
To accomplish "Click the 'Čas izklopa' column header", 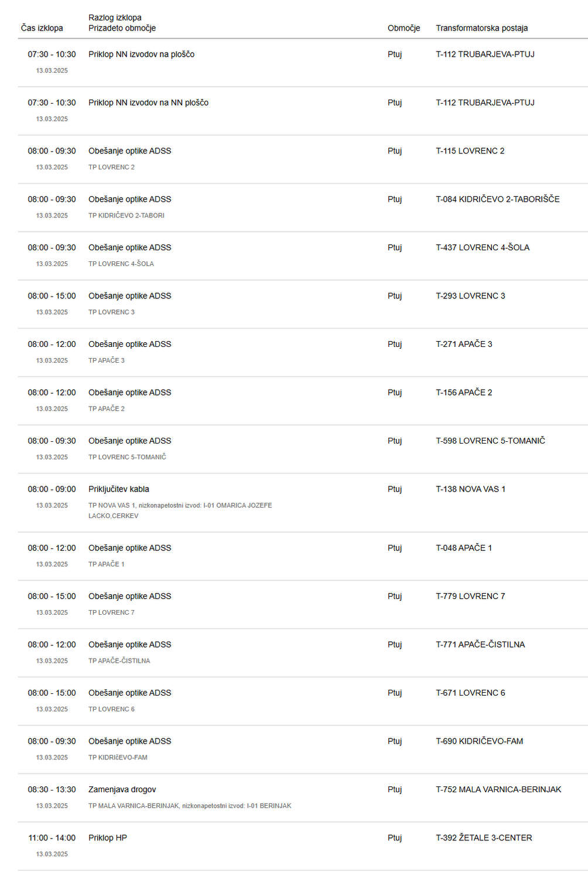I will pos(42,28).
